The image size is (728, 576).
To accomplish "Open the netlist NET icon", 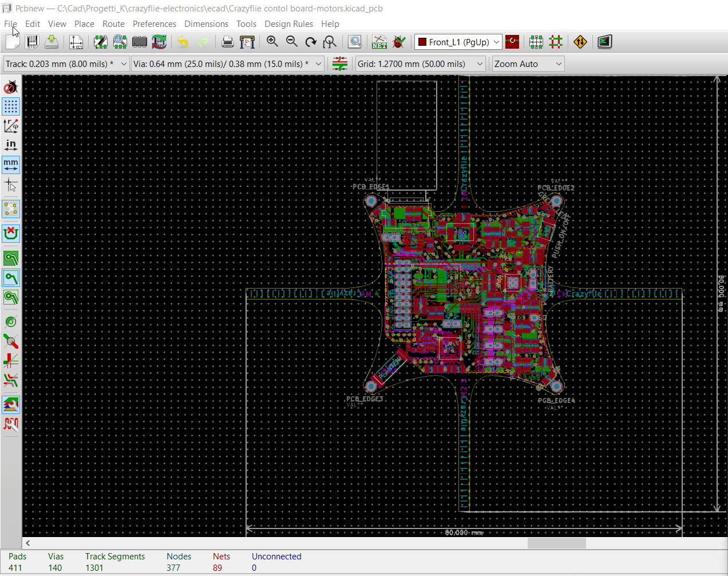I will pyautogui.click(x=379, y=42).
